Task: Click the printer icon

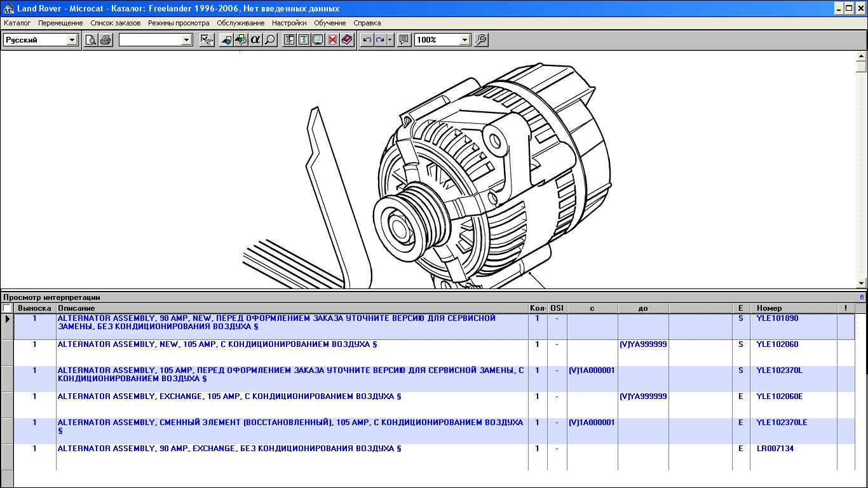Action: tap(105, 40)
